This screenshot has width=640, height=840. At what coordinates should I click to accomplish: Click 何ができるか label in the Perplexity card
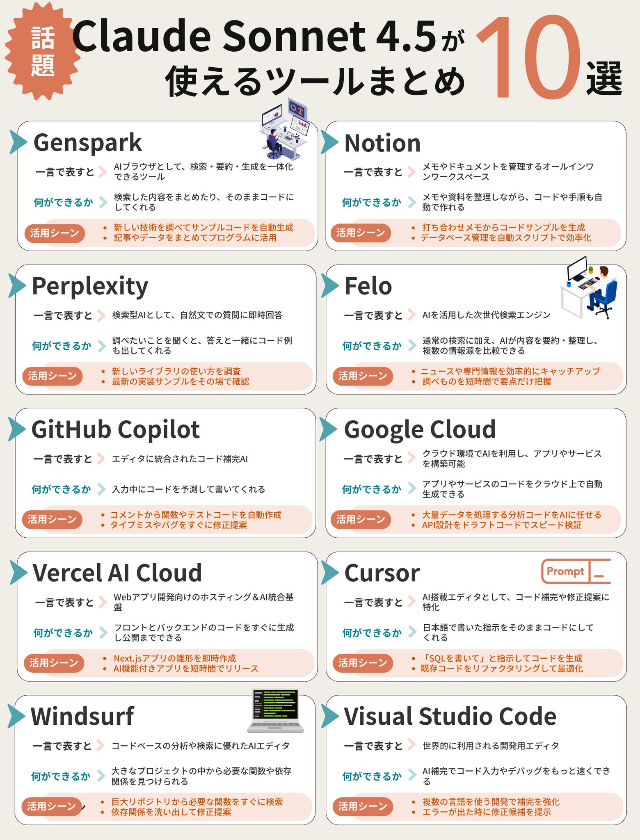click(x=62, y=346)
